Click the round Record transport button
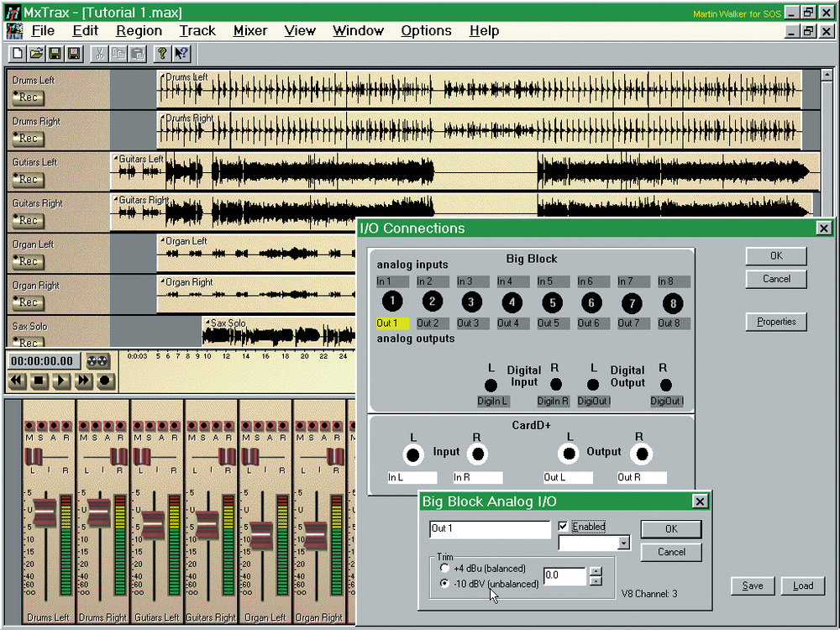The image size is (840, 630). click(105, 381)
